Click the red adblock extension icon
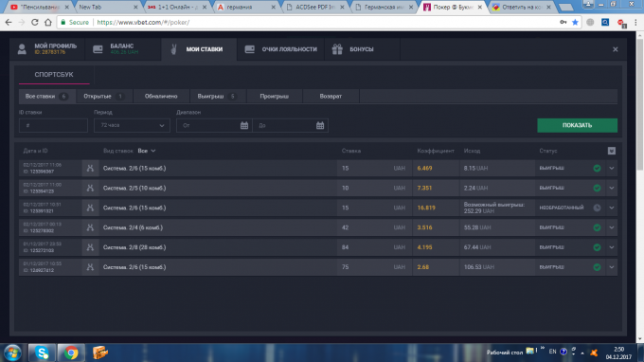This screenshot has width=644, height=362. [x=621, y=23]
